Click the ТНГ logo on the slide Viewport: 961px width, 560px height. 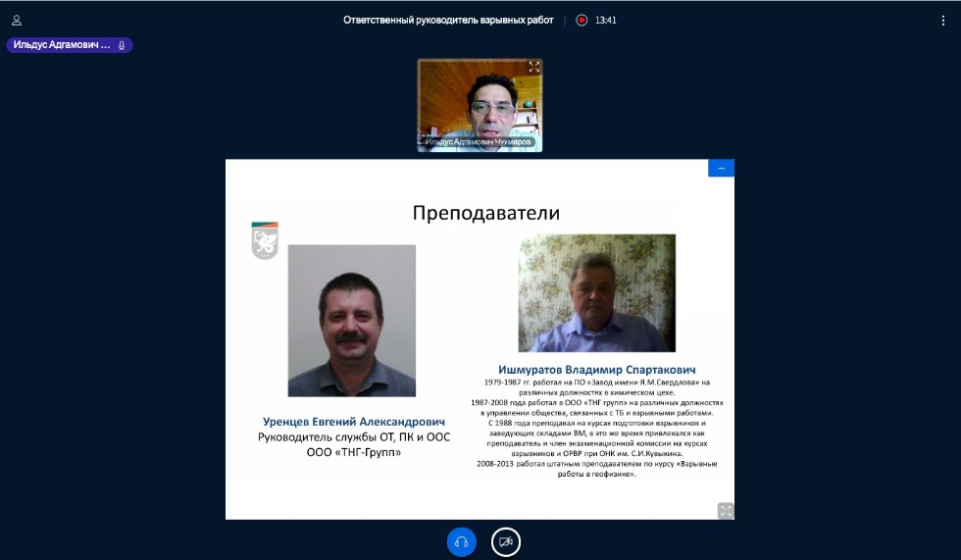coord(265,240)
